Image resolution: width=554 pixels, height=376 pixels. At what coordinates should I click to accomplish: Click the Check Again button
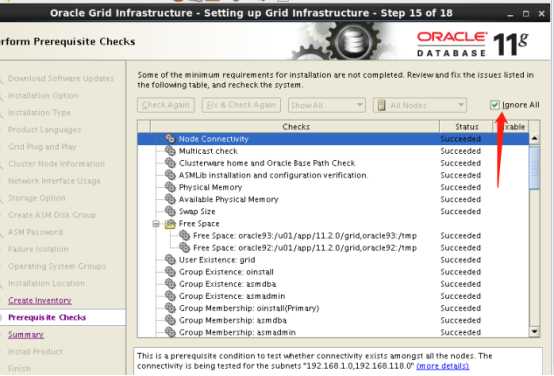pyautogui.click(x=166, y=105)
